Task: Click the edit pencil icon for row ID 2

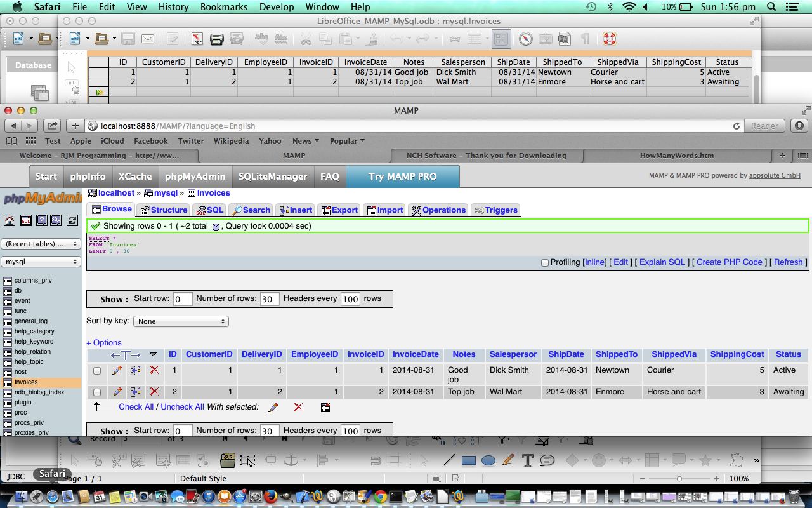Action: pyautogui.click(x=117, y=392)
